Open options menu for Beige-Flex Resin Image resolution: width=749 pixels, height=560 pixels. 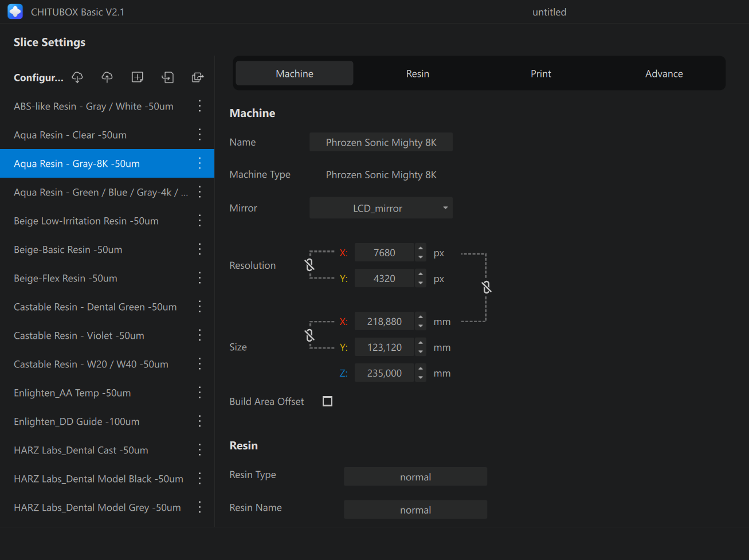coord(199,278)
